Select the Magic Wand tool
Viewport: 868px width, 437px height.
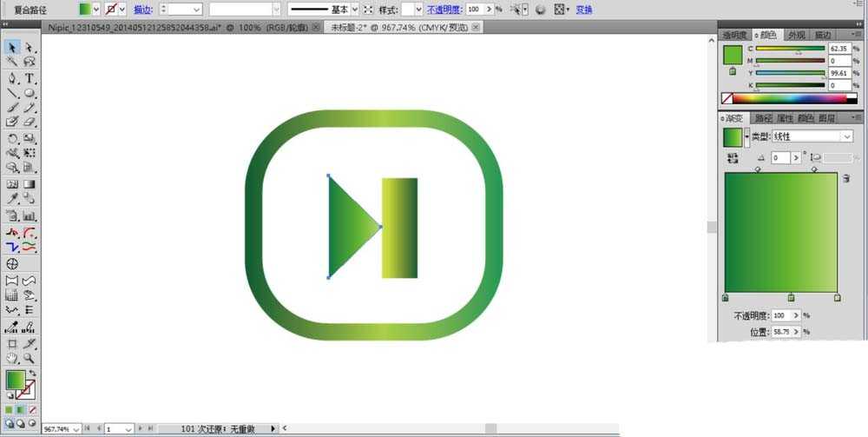pyautogui.click(x=12, y=63)
